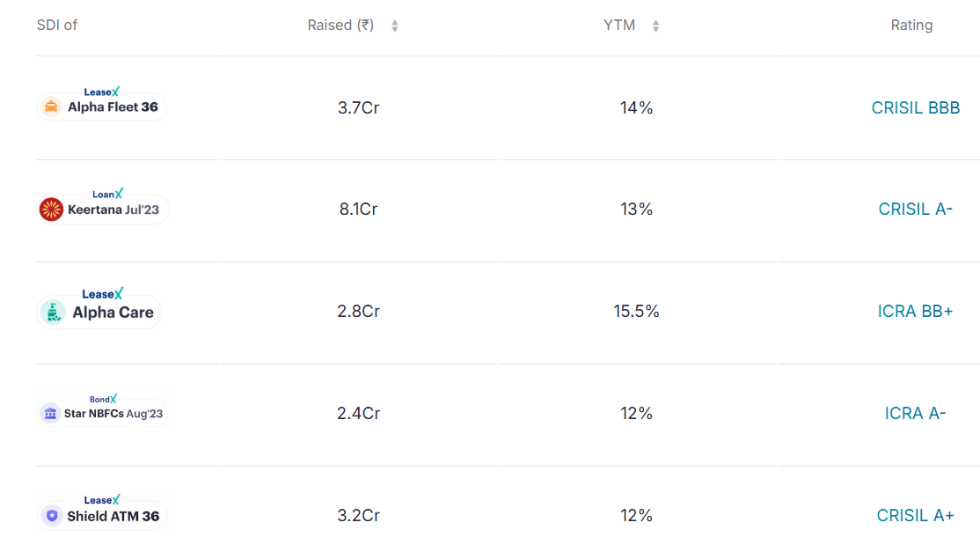This screenshot has width=980, height=552.
Task: Click the green Alpha Care sanitizer icon
Action: point(53,312)
